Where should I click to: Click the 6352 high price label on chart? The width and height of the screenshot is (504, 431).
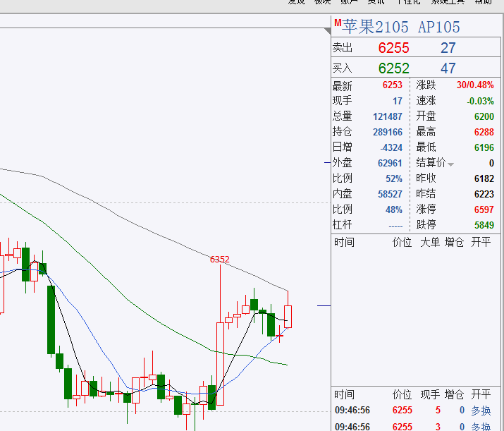[x=219, y=259]
